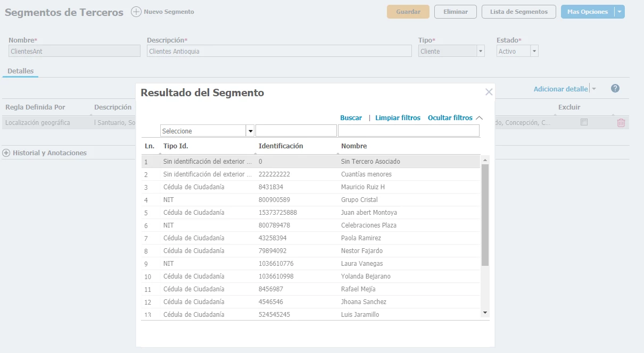644x353 pixels.
Task: Close the Resultado del Segmento dialog
Action: (x=489, y=92)
